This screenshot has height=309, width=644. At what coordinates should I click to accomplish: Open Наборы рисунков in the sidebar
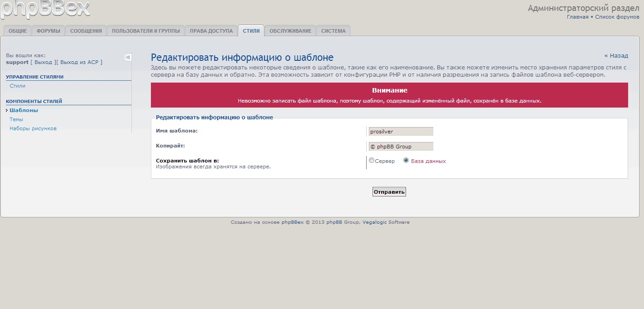click(33, 128)
